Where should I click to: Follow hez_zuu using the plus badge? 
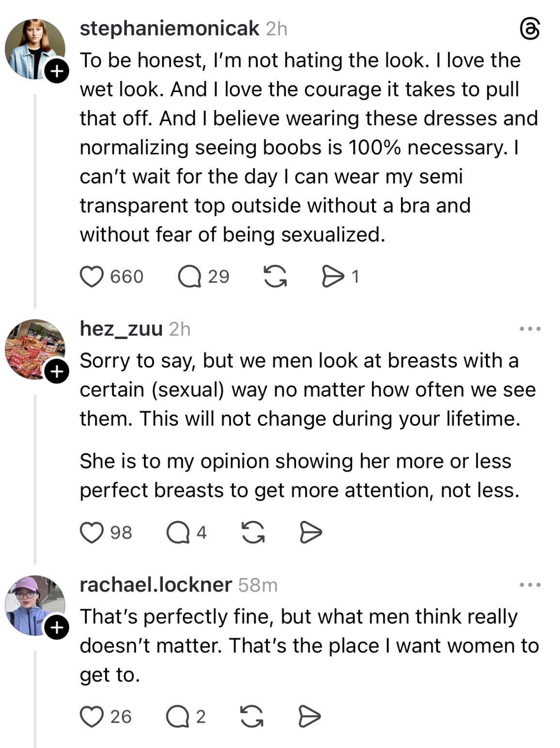click(57, 372)
